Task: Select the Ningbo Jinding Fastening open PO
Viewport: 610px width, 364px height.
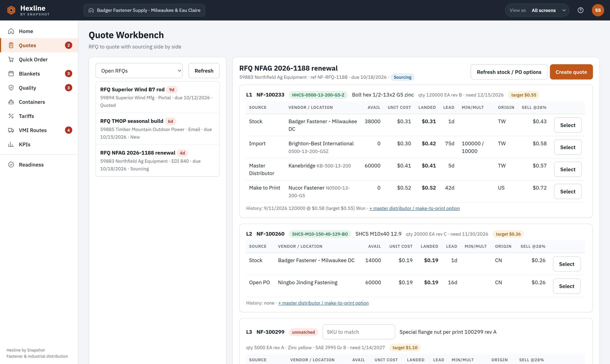Action: (566, 286)
